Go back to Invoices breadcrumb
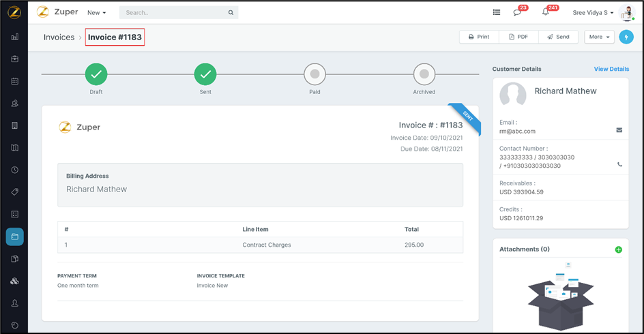This screenshot has height=334, width=644. [59, 37]
